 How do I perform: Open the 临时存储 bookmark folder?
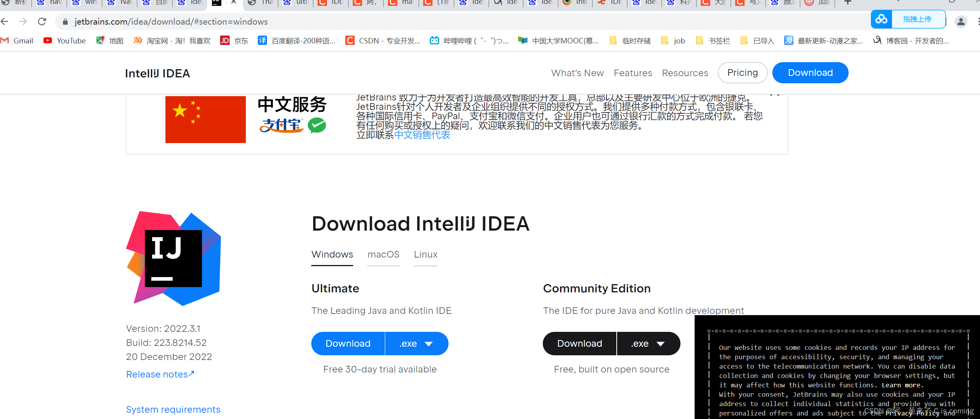pyautogui.click(x=630, y=41)
